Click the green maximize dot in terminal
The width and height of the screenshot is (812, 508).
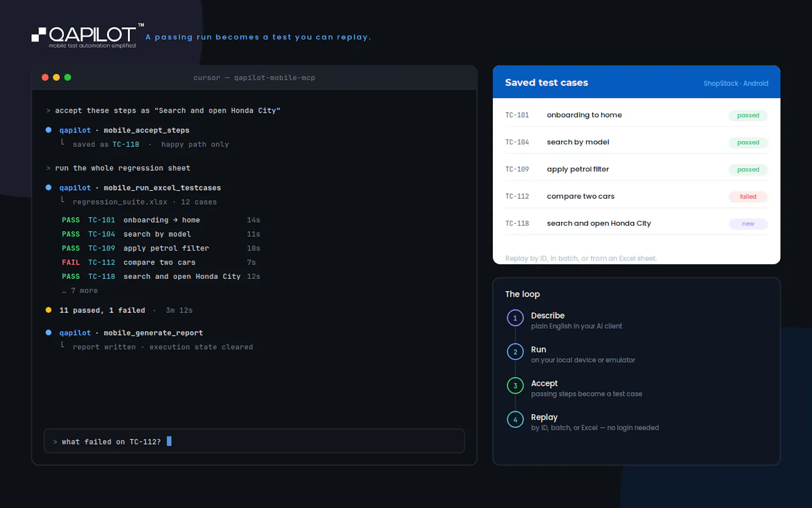(x=67, y=77)
